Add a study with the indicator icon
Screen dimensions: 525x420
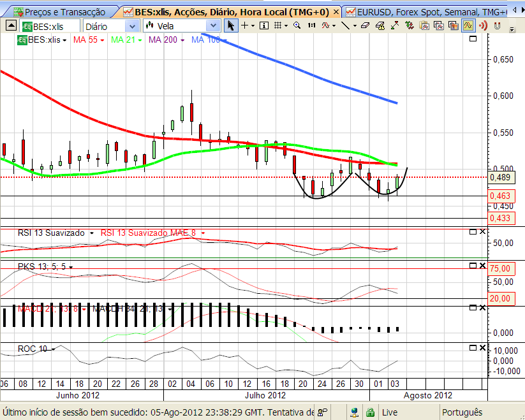point(325,25)
